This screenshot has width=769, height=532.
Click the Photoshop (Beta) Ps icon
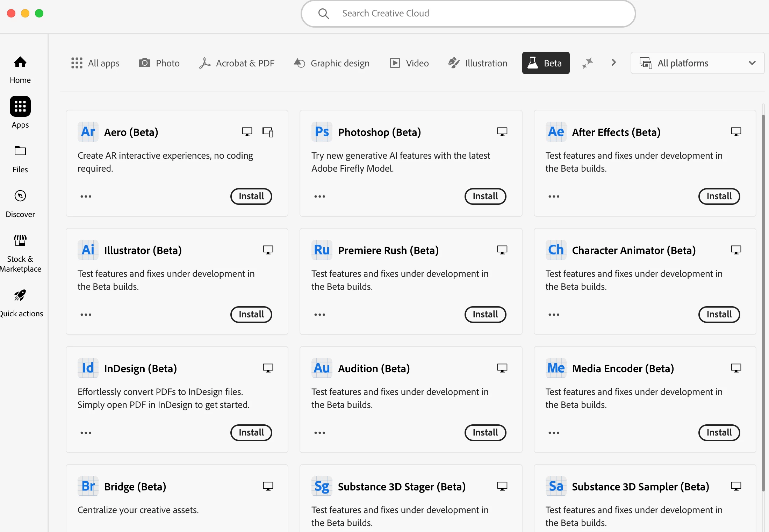pos(322,132)
